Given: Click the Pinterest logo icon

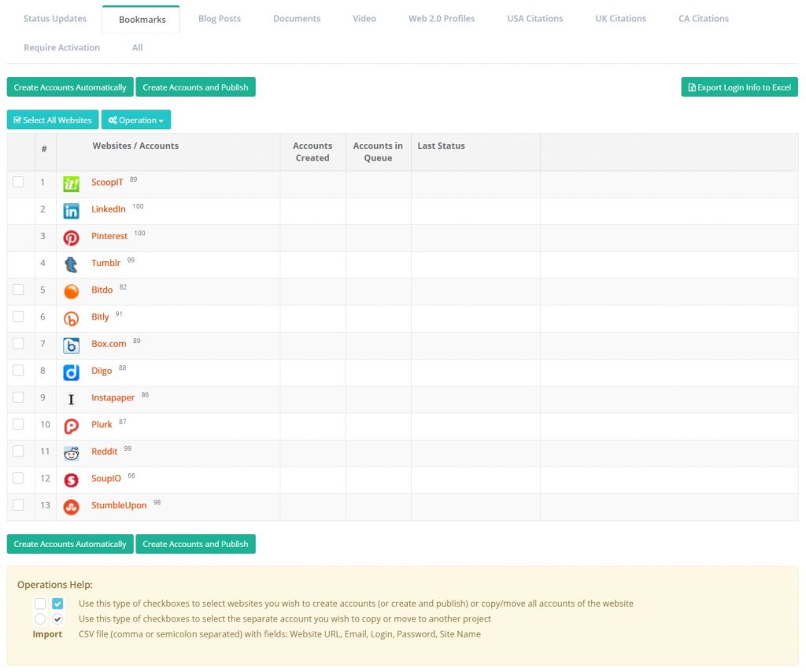Looking at the screenshot, I should click(x=71, y=238).
